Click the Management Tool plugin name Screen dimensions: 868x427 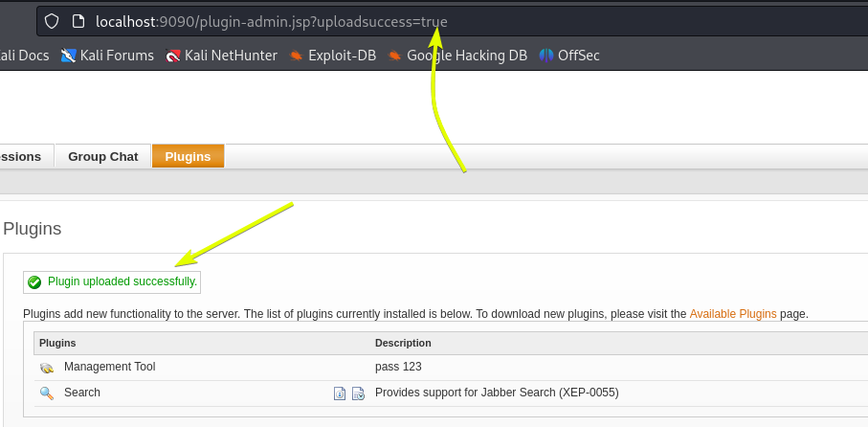click(x=109, y=367)
